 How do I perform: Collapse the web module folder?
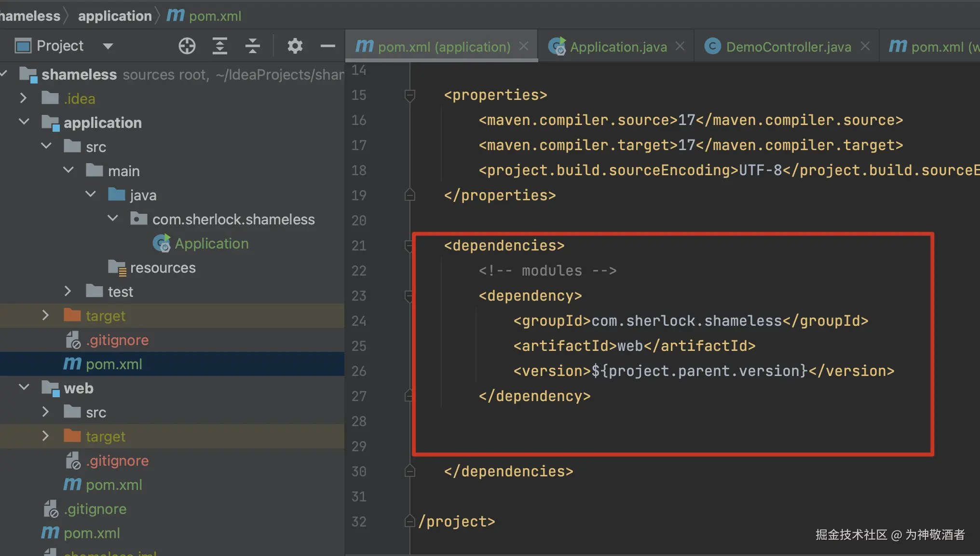24,388
